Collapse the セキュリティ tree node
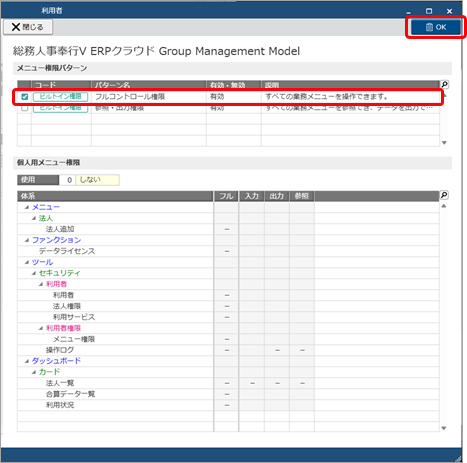Image resolution: width=467 pixels, height=463 pixels. point(34,273)
